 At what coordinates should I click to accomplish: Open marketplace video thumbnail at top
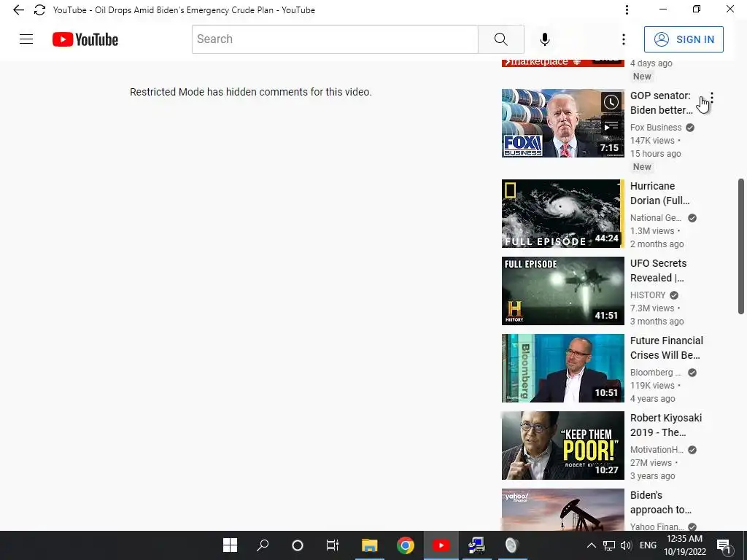[x=562, y=63]
